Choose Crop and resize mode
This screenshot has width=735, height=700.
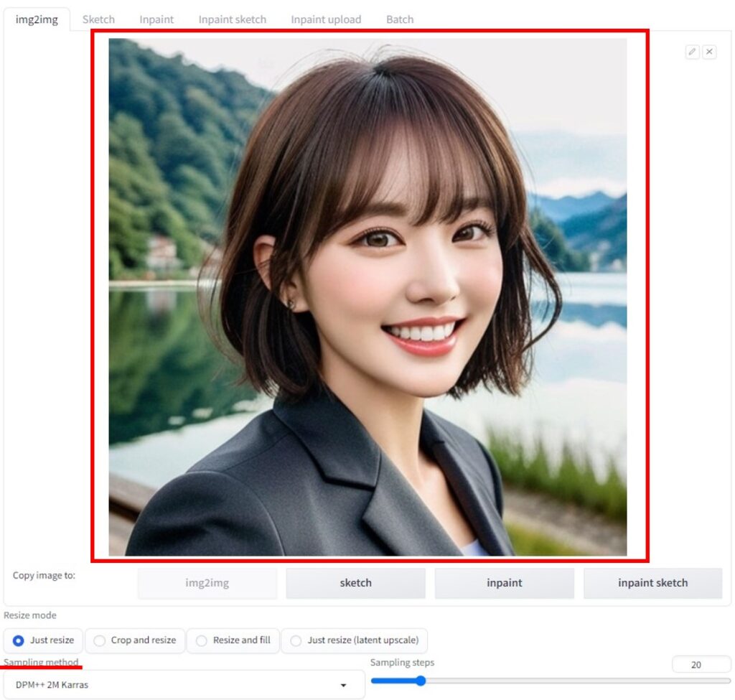pyautogui.click(x=135, y=640)
